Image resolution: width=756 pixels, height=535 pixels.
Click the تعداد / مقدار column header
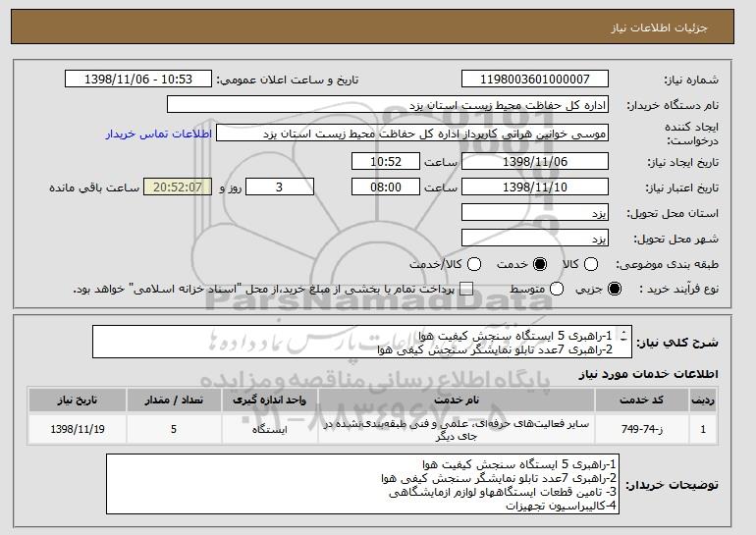(x=174, y=401)
